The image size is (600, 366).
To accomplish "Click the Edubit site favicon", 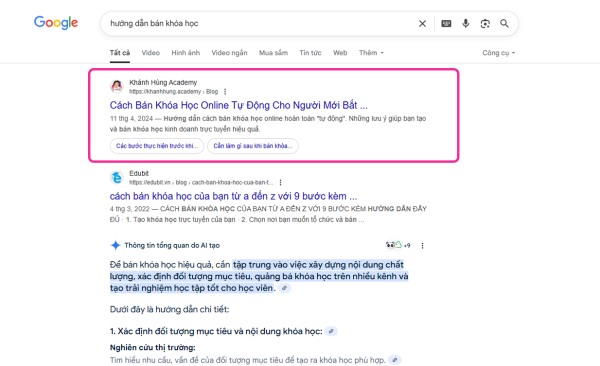I will coord(117,178).
